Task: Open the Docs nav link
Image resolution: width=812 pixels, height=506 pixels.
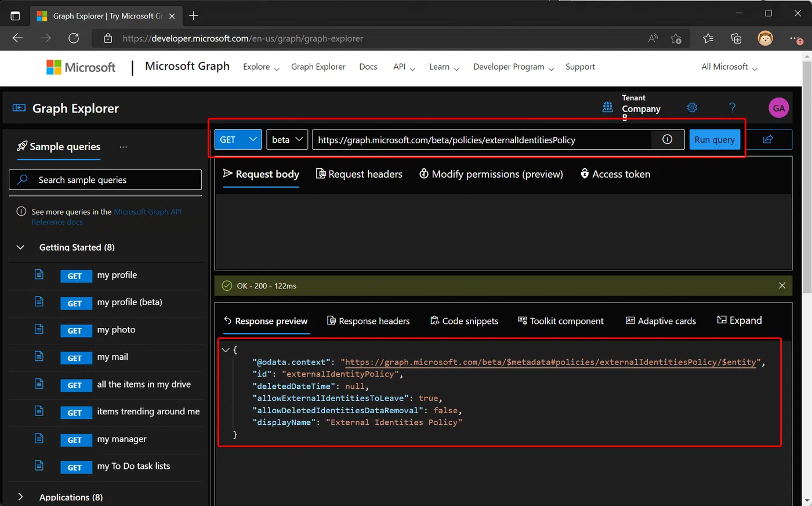Action: pos(368,67)
